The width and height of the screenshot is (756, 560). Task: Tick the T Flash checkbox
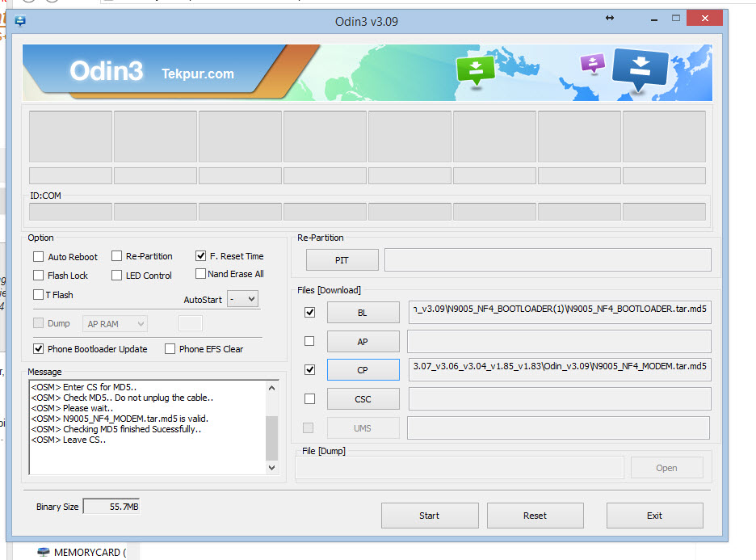click(39, 294)
